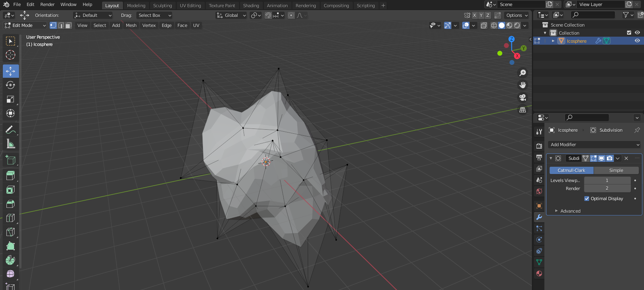
Task: Hide the Icosphere object in outliner
Action: 637,41
